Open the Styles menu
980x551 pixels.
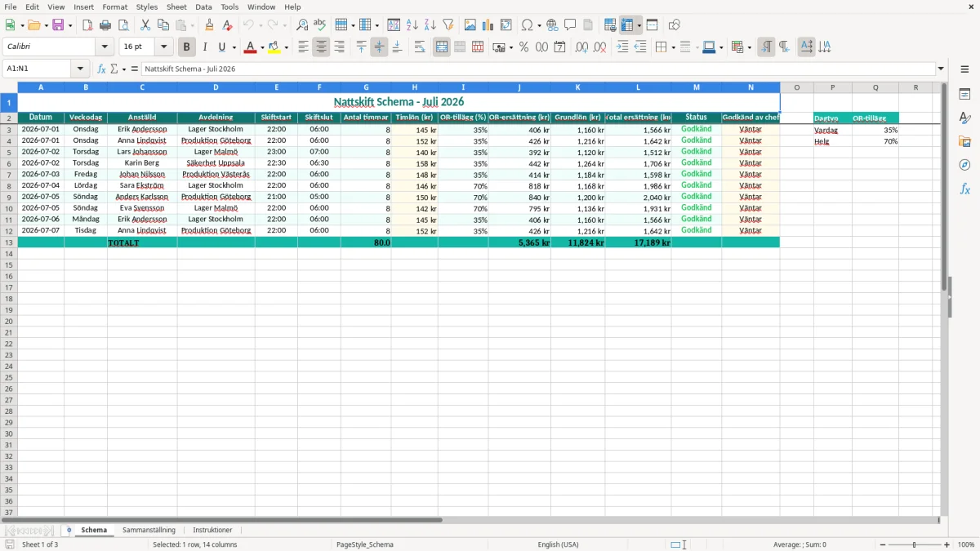coord(147,7)
